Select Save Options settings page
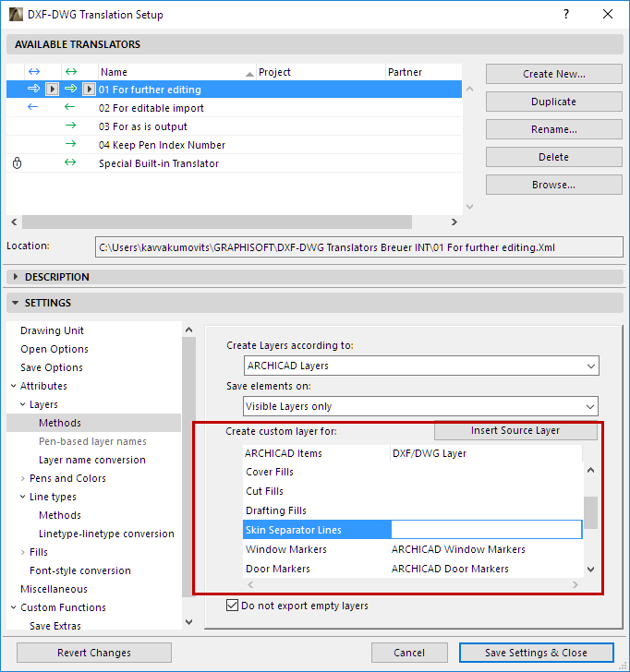The height and width of the screenshot is (672, 630). click(52, 367)
